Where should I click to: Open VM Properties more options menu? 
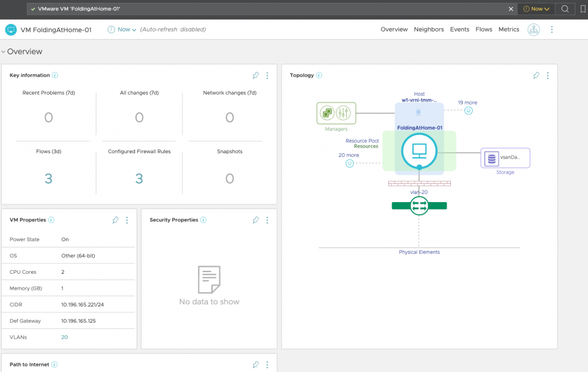(x=127, y=220)
